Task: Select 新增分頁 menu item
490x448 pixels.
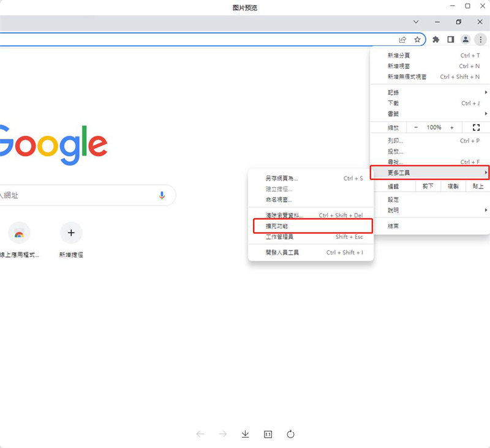Action: click(x=430, y=56)
